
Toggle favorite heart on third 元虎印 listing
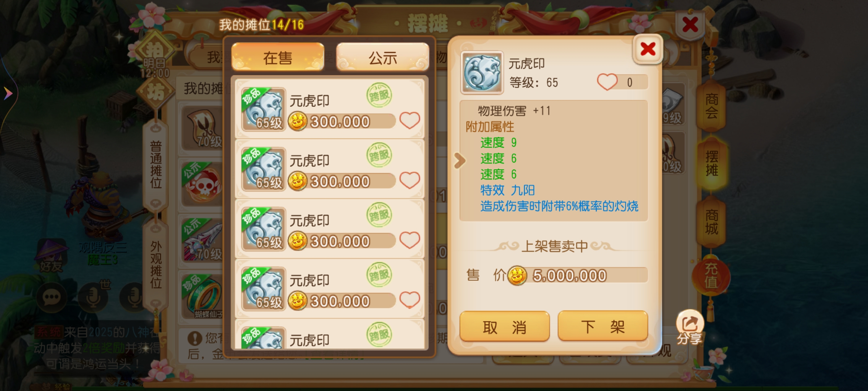coord(409,240)
